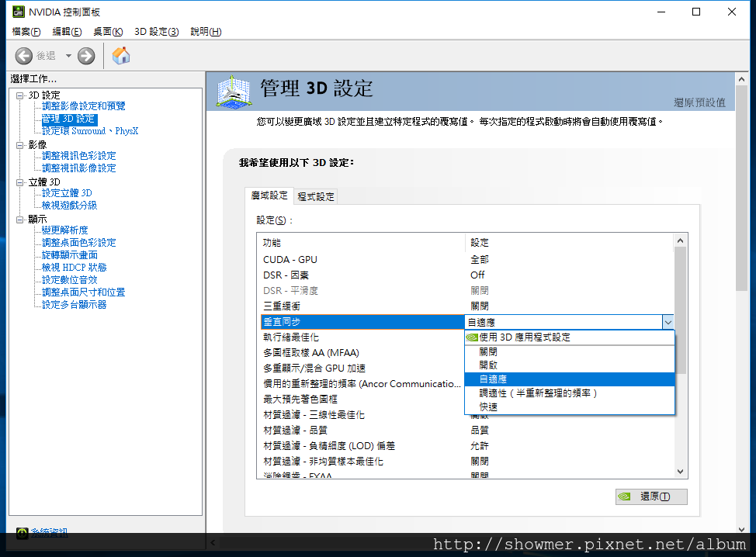The image size is (756, 557).
Task: Choose 調適性（半重新整理的頻率）option
Action: coord(570,393)
